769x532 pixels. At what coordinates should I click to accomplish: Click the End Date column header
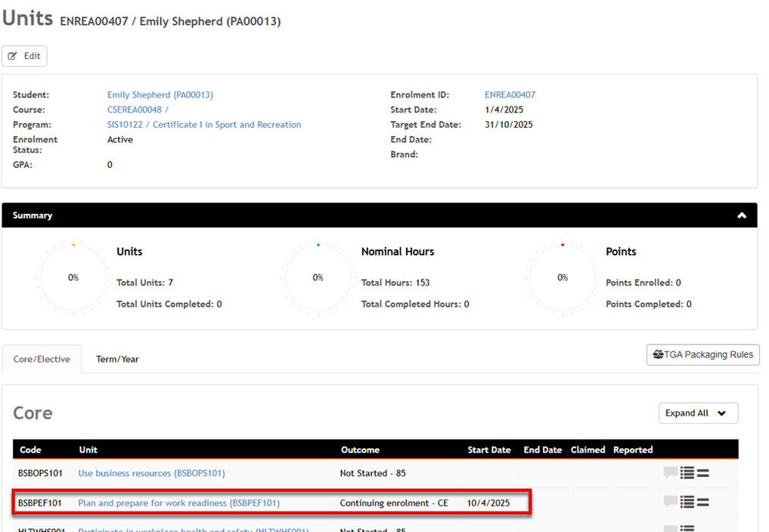click(542, 450)
